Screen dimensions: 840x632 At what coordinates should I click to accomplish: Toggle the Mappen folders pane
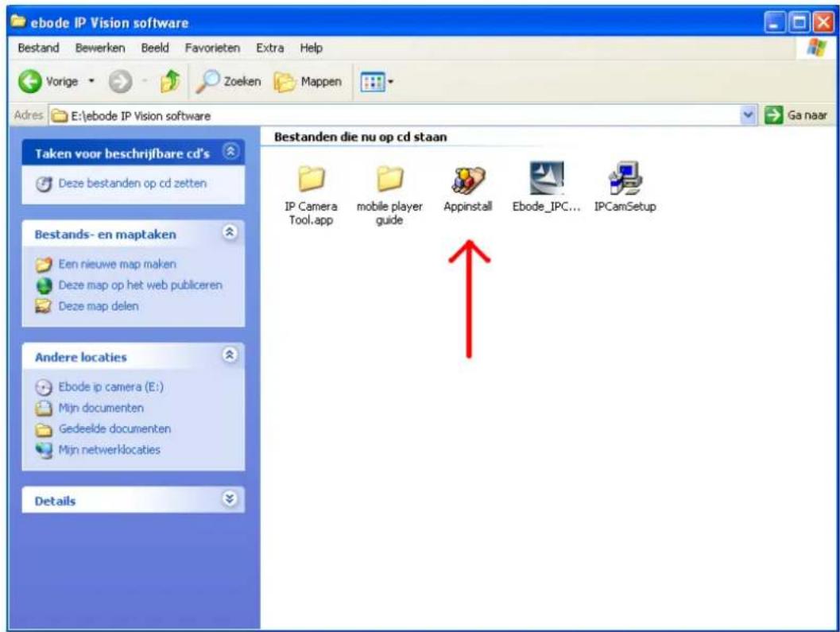308,82
